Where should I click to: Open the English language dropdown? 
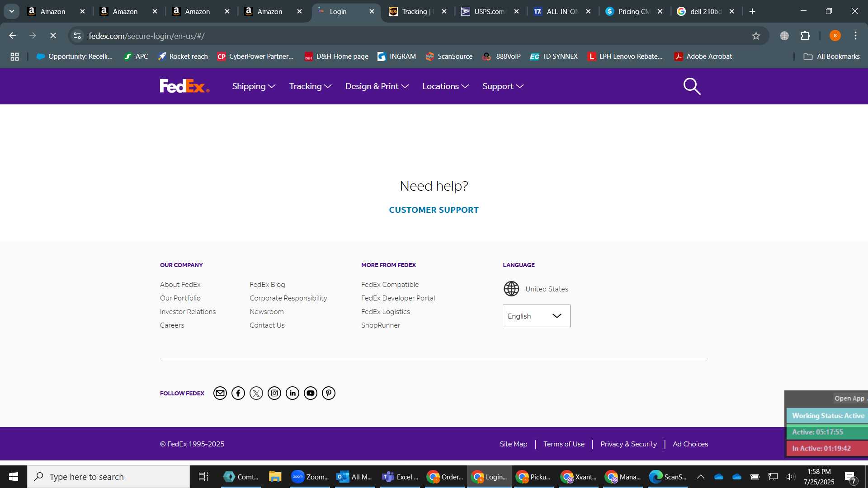click(536, 316)
